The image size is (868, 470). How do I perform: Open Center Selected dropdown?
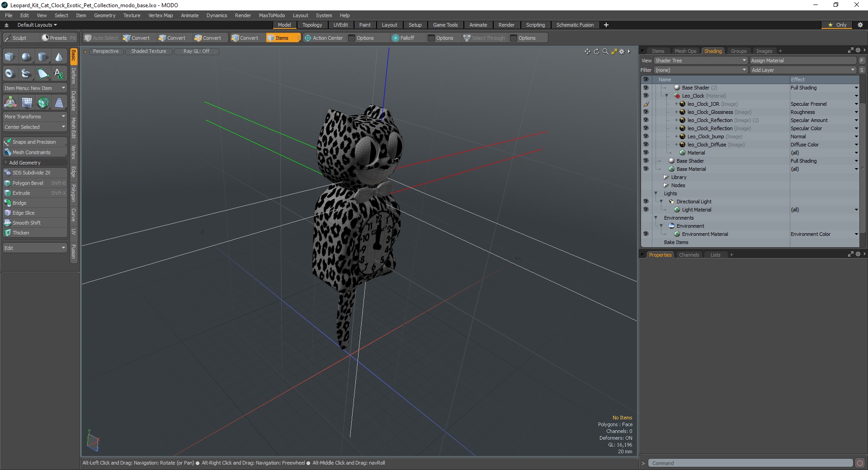(35, 127)
